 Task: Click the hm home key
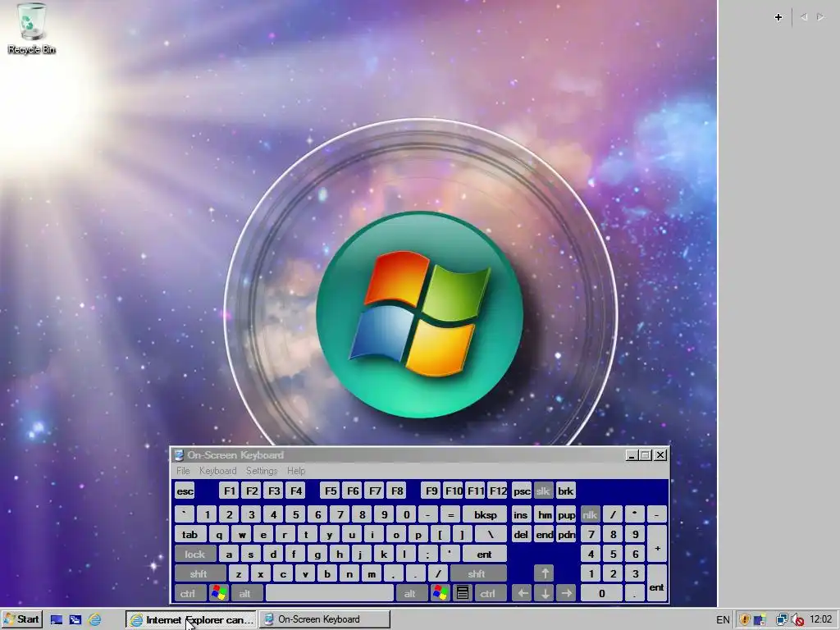coord(545,515)
